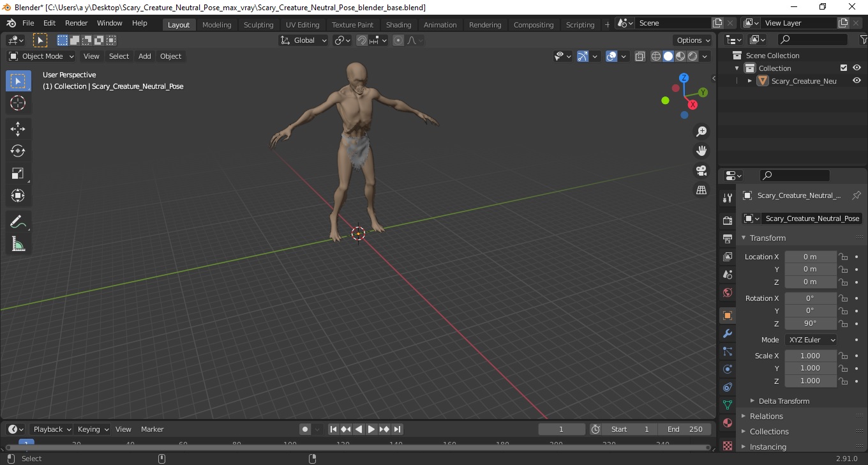
Task: Open the viewport shading options dropdown
Action: (x=705, y=56)
